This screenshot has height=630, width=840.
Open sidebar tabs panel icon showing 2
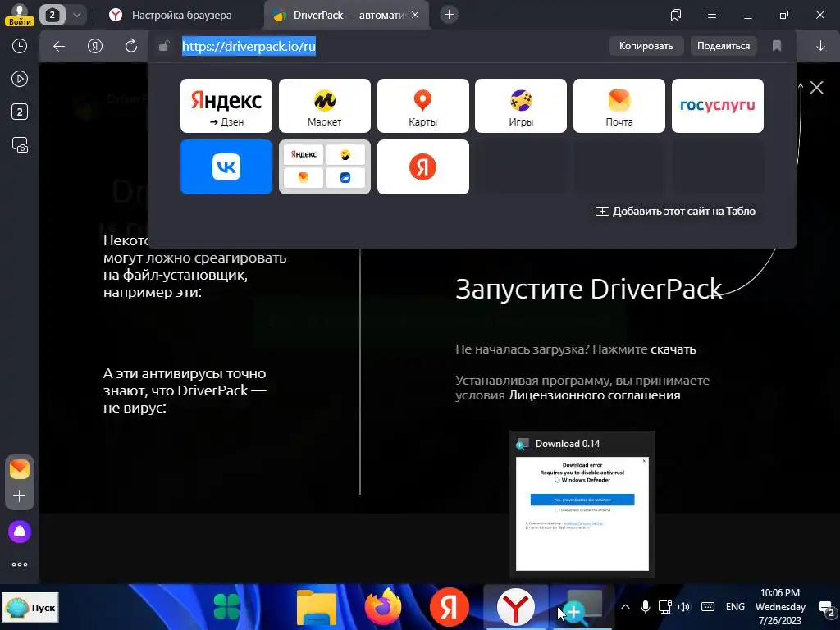click(x=20, y=112)
